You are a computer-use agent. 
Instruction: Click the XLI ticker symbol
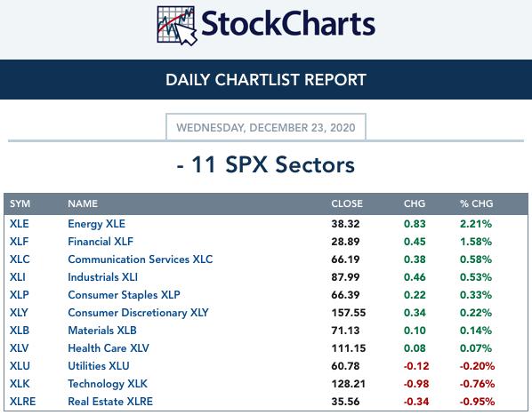pos(18,277)
